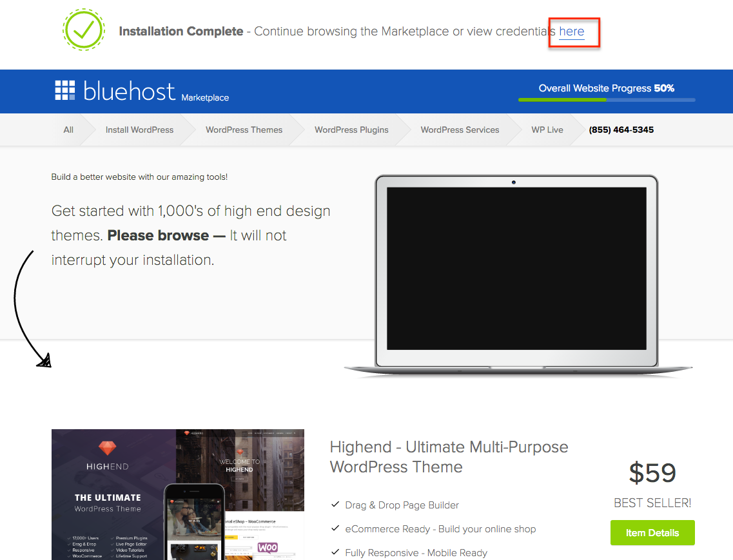Click the $59 price text
The height and width of the screenshot is (560, 733).
pos(652,472)
